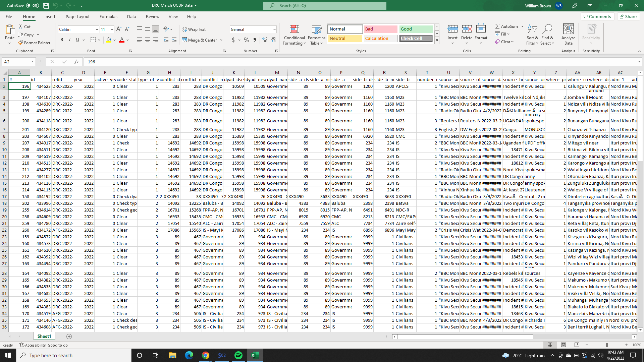The height and width of the screenshot is (362, 644).
Task: Click the Merge & Center icon
Action: pos(184,40)
